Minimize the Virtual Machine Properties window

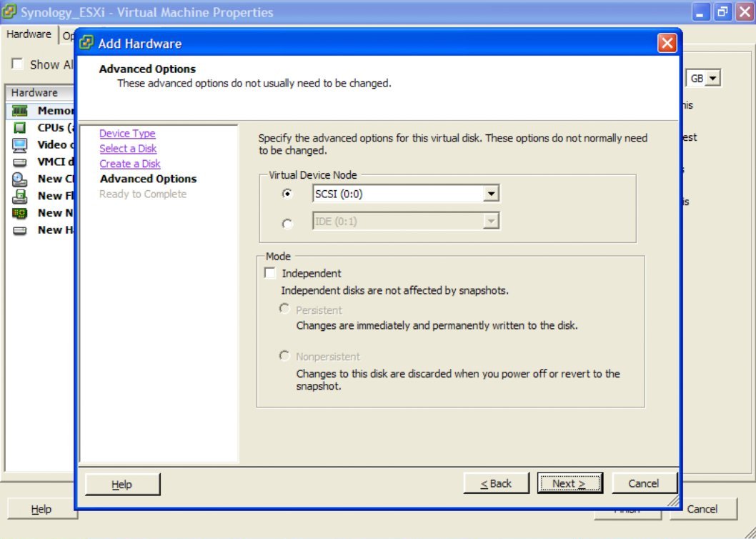pos(700,12)
